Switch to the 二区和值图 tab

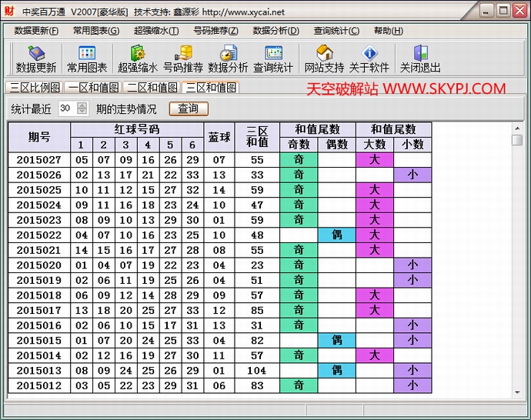pos(152,88)
